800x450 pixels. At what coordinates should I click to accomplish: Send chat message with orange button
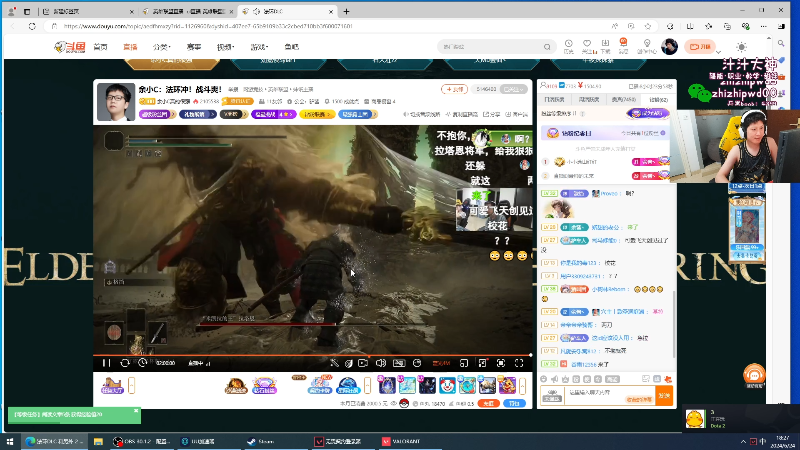point(664,396)
